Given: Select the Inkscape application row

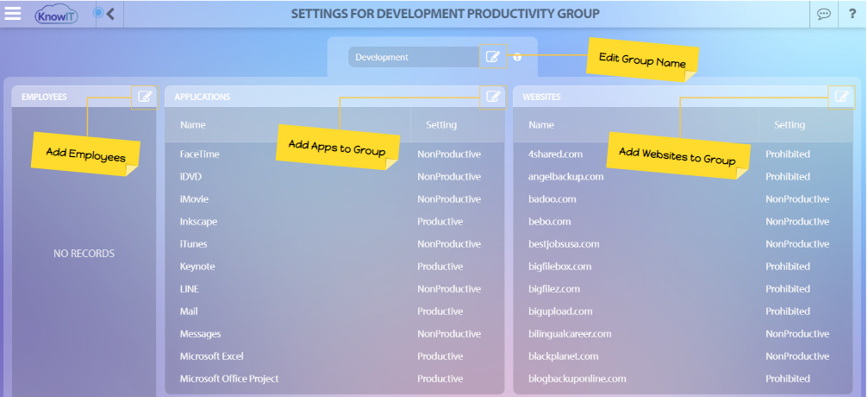Looking at the screenshot, I should (334, 222).
